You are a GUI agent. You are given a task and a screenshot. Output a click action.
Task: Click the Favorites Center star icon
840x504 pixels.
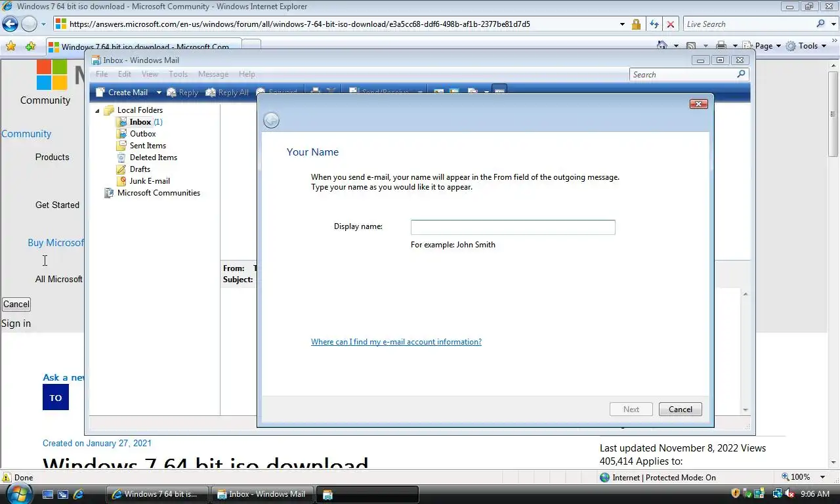10,46
